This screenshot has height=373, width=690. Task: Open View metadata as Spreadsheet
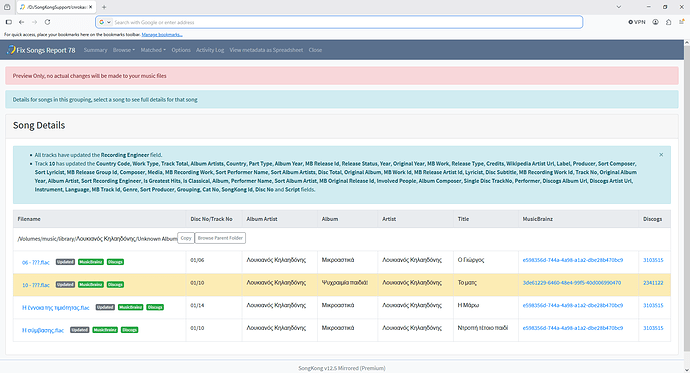pyautogui.click(x=266, y=50)
